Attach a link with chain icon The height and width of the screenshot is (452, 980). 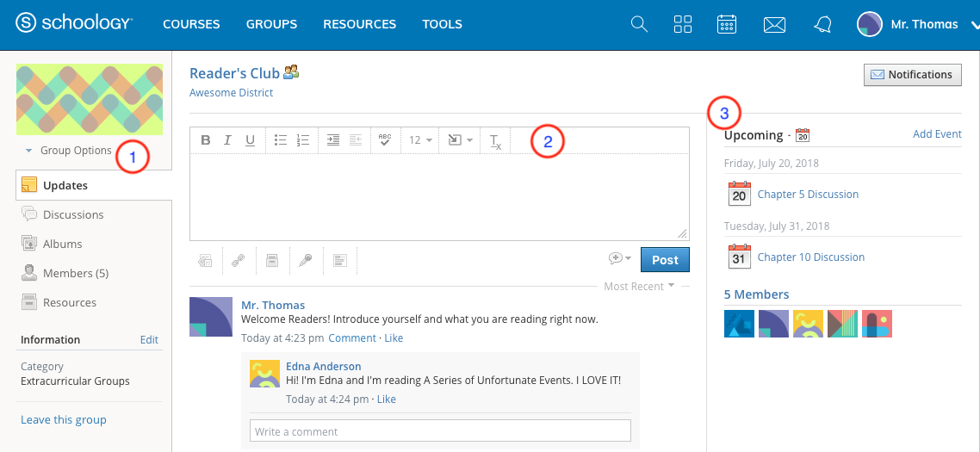pyautogui.click(x=239, y=261)
